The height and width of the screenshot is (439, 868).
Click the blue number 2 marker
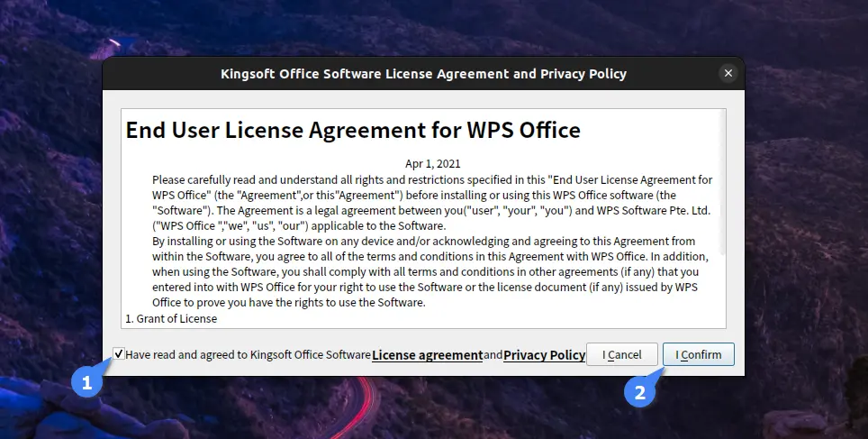click(639, 392)
